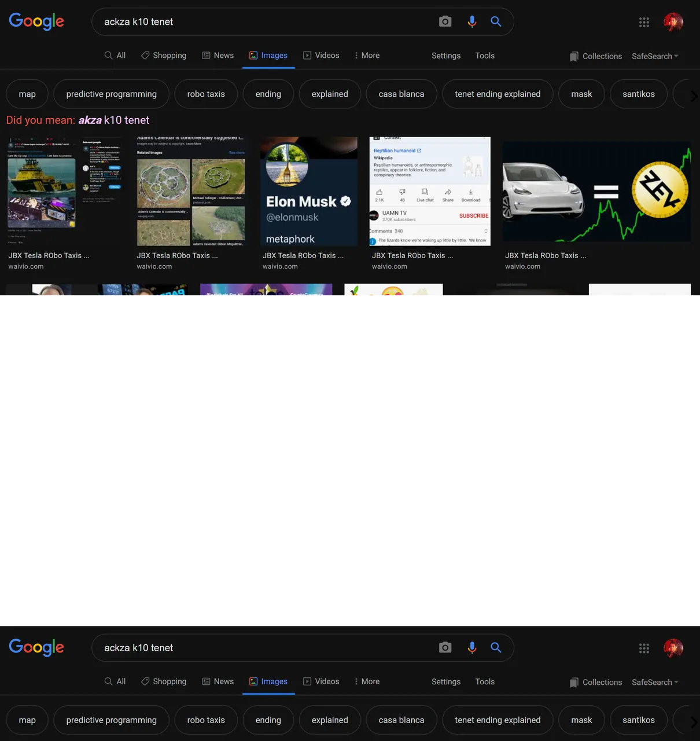The image size is (700, 741).
Task: Open Google apps grid in lower page
Action: [644, 648]
